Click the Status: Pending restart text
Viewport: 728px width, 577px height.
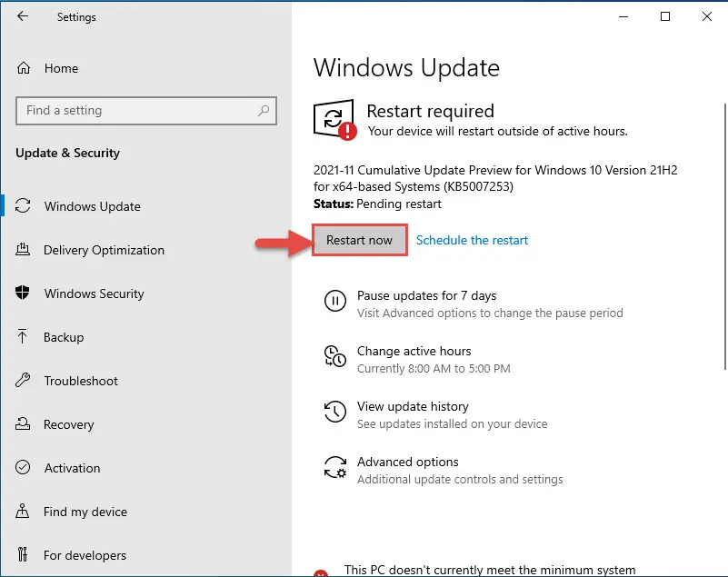click(x=377, y=204)
